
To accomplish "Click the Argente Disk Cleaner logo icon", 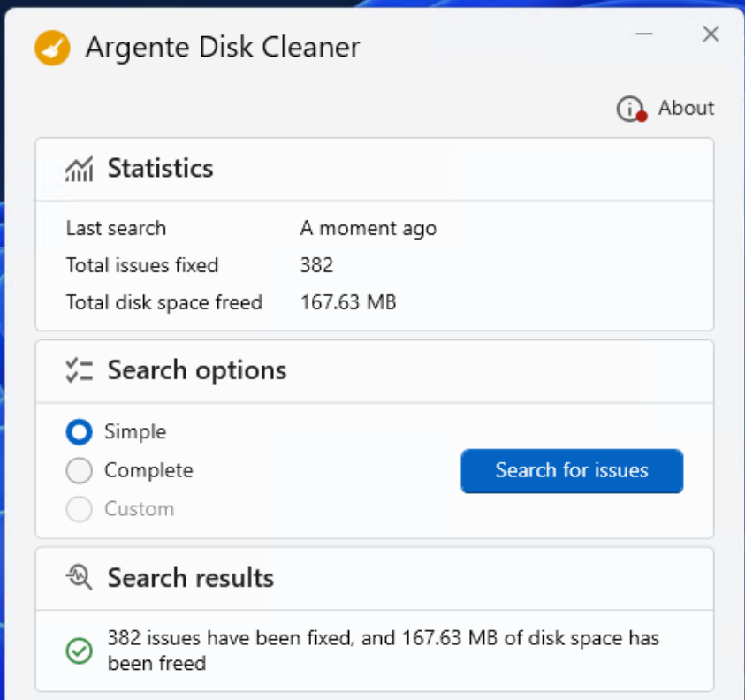I will 50,48.
